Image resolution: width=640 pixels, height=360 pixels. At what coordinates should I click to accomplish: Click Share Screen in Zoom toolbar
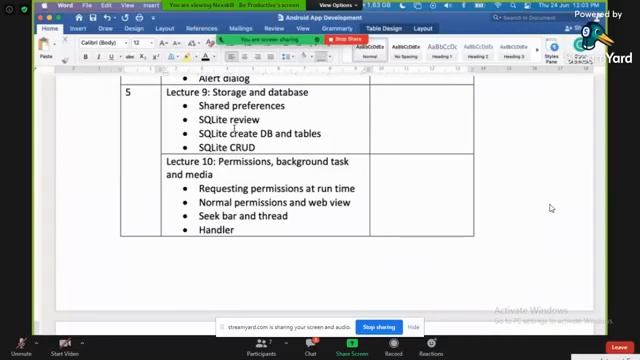click(x=352, y=348)
